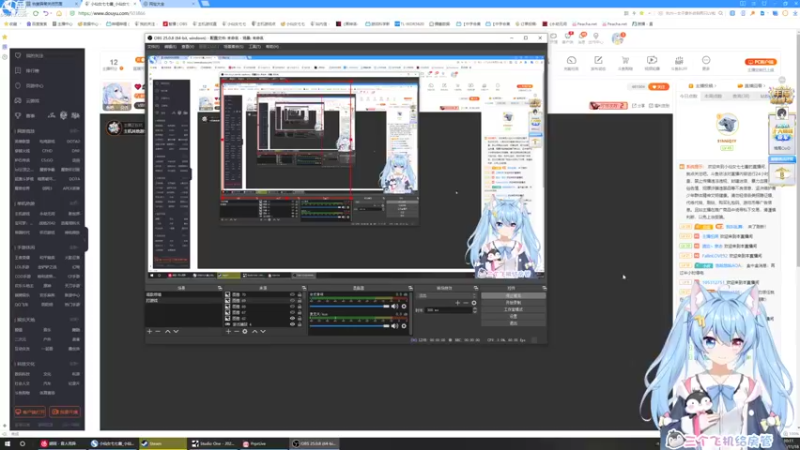Toggle visibility of the 显示器捕获 source

click(x=292, y=324)
